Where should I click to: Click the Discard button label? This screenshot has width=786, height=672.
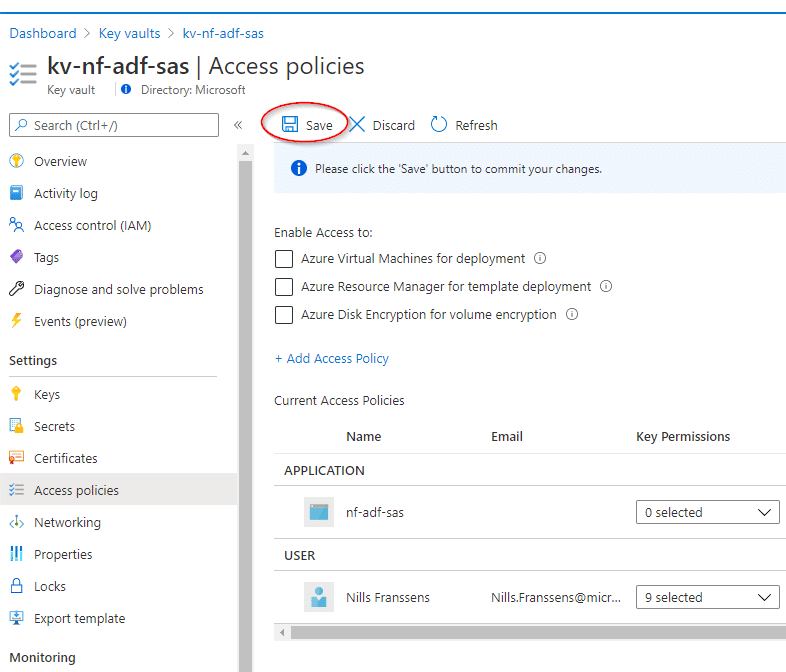pos(394,125)
